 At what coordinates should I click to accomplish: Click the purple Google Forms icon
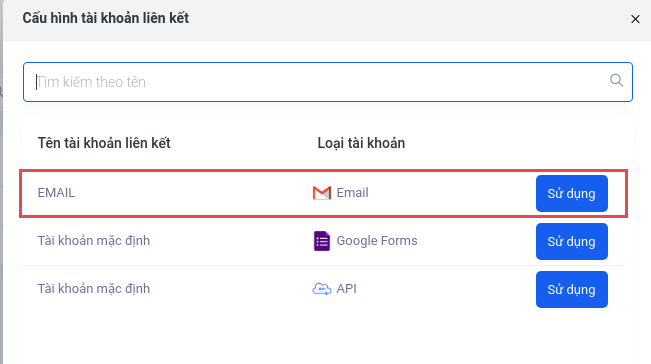coord(322,241)
